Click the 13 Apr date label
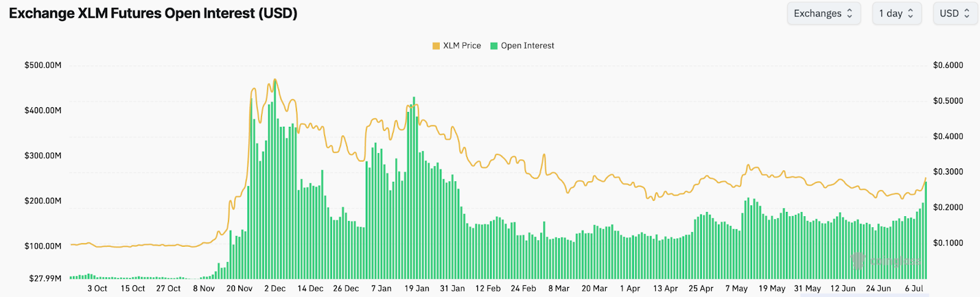The height and width of the screenshot is (297, 980). point(666,288)
